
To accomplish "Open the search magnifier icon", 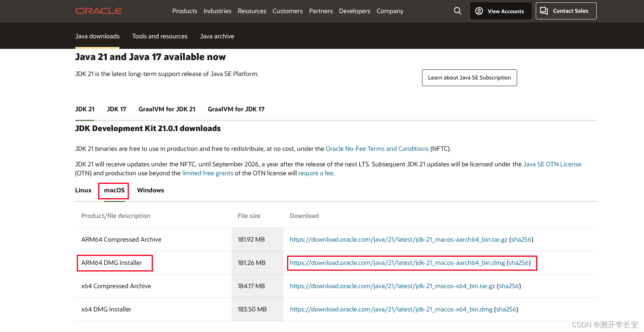I will pos(458,11).
